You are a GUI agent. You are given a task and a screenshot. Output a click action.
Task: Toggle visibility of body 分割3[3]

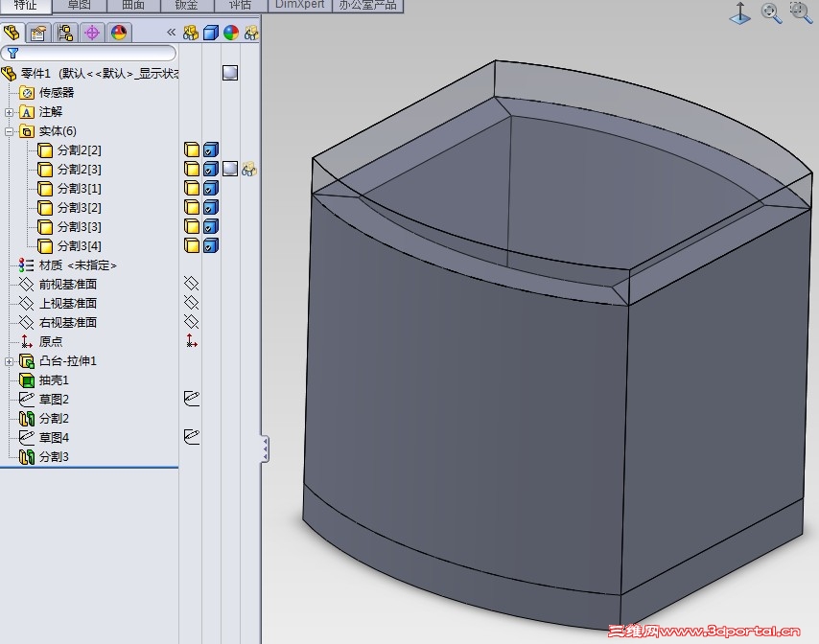pos(192,226)
